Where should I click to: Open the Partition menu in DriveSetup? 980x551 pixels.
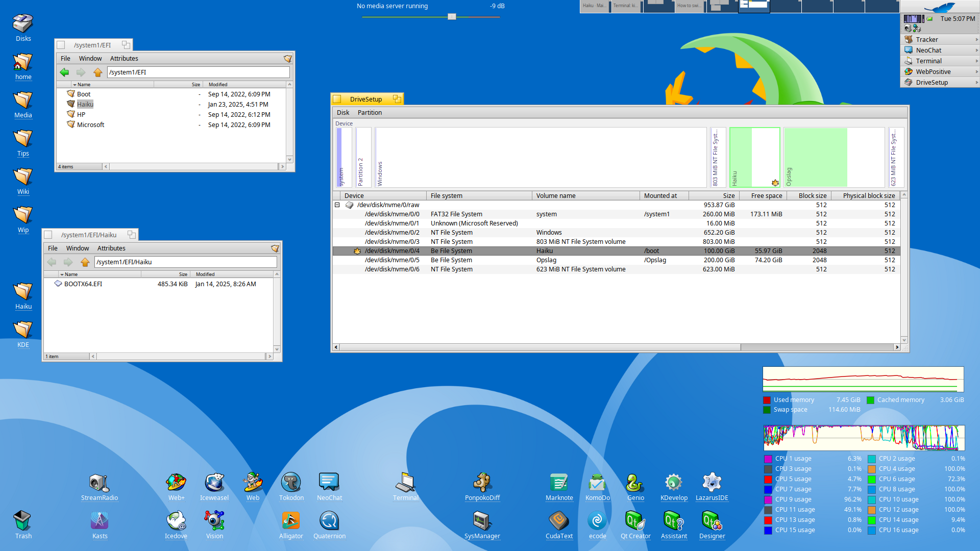[370, 113]
